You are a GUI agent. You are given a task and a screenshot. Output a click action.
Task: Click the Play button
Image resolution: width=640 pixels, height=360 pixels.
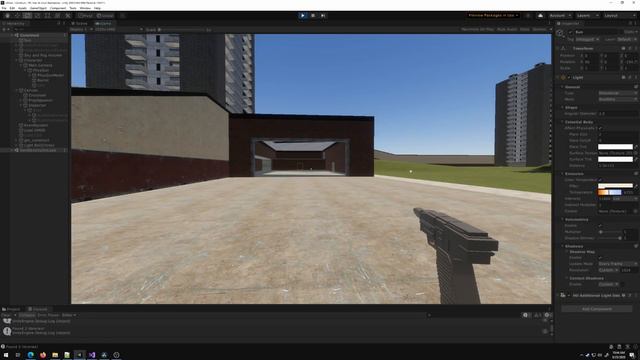point(303,16)
